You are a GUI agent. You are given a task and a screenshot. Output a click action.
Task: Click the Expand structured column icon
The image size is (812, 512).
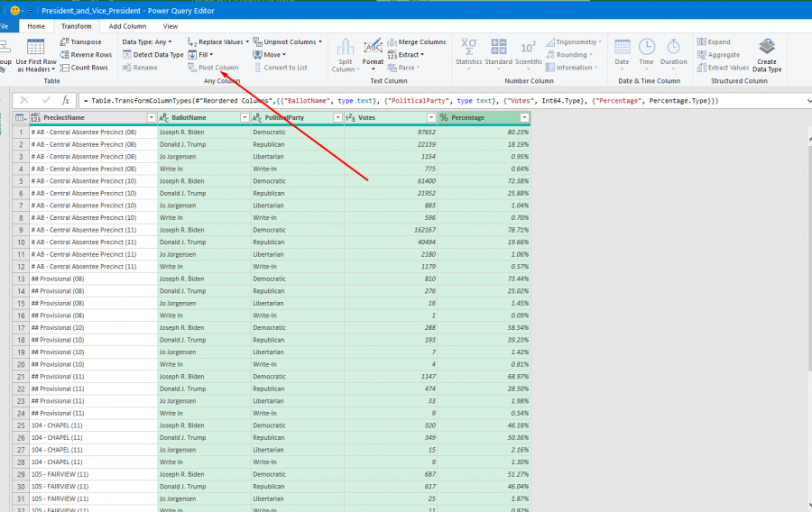point(702,41)
